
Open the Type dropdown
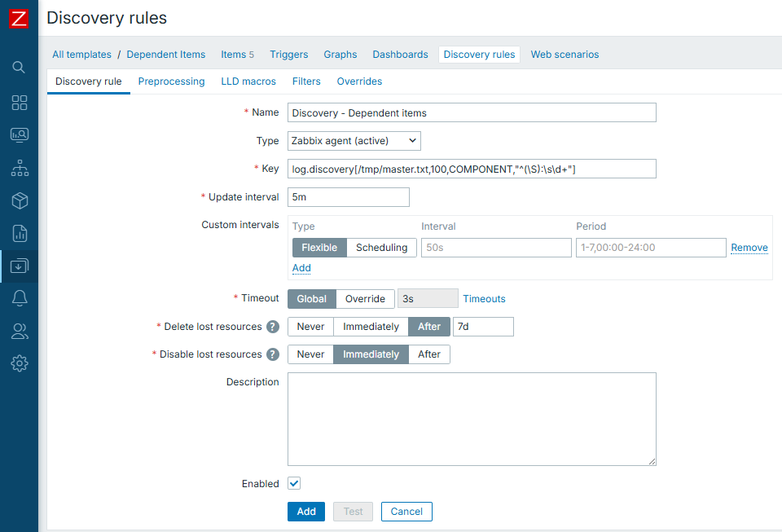(x=354, y=141)
